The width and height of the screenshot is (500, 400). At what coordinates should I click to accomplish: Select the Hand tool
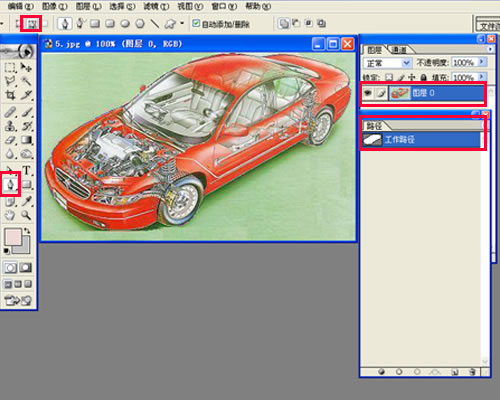coord(10,215)
